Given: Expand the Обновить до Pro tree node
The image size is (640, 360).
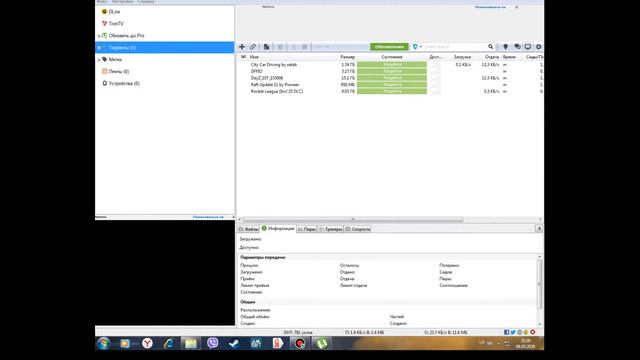Looking at the screenshot, I should 99,36.
